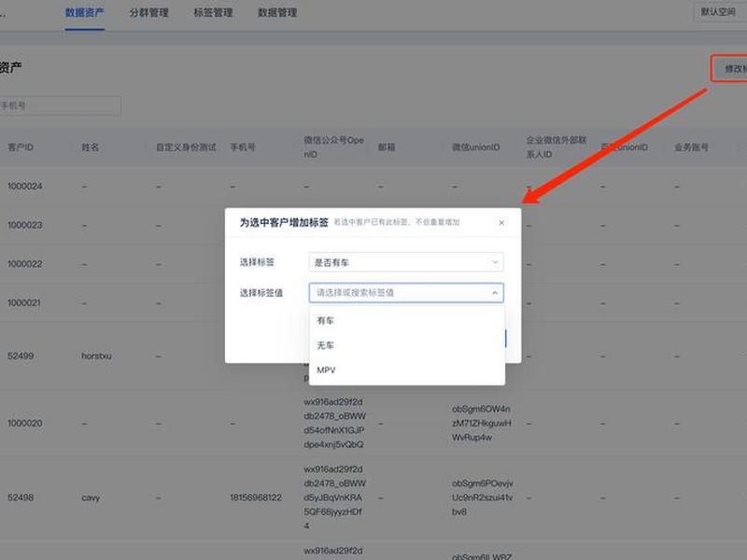Click the 选择标签值 search field
Viewport: 747px width, 560px height.
(406, 292)
